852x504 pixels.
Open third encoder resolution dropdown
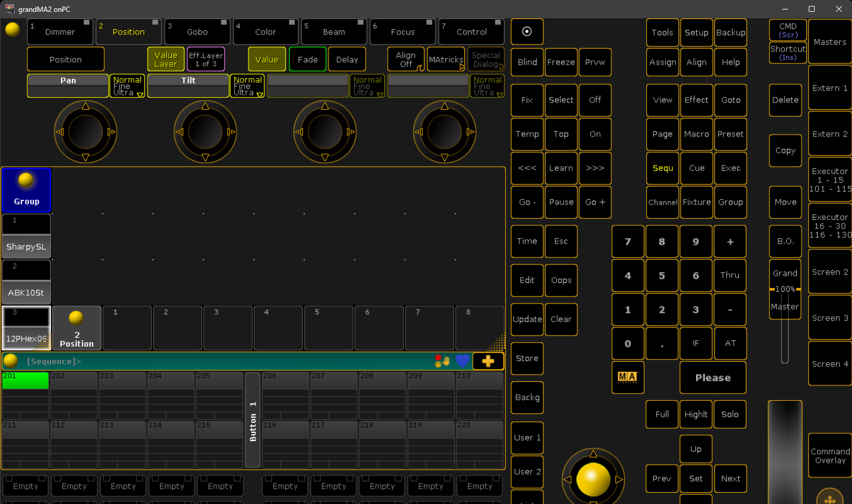click(367, 86)
